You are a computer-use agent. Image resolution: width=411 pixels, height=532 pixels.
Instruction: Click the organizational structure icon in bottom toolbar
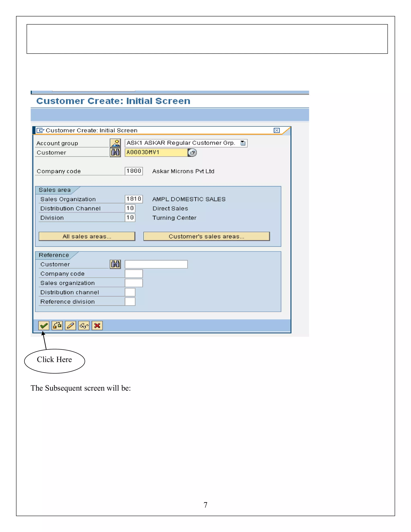[x=57, y=325]
